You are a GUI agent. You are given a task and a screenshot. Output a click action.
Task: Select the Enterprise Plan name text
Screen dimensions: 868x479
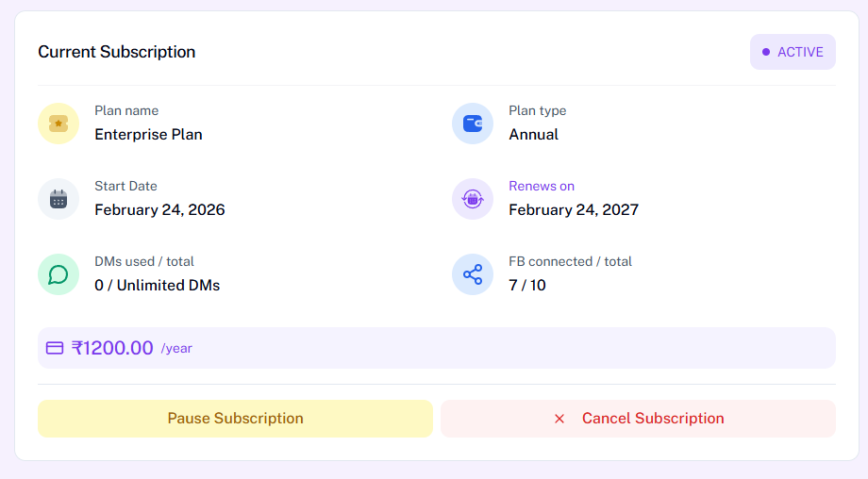point(148,134)
